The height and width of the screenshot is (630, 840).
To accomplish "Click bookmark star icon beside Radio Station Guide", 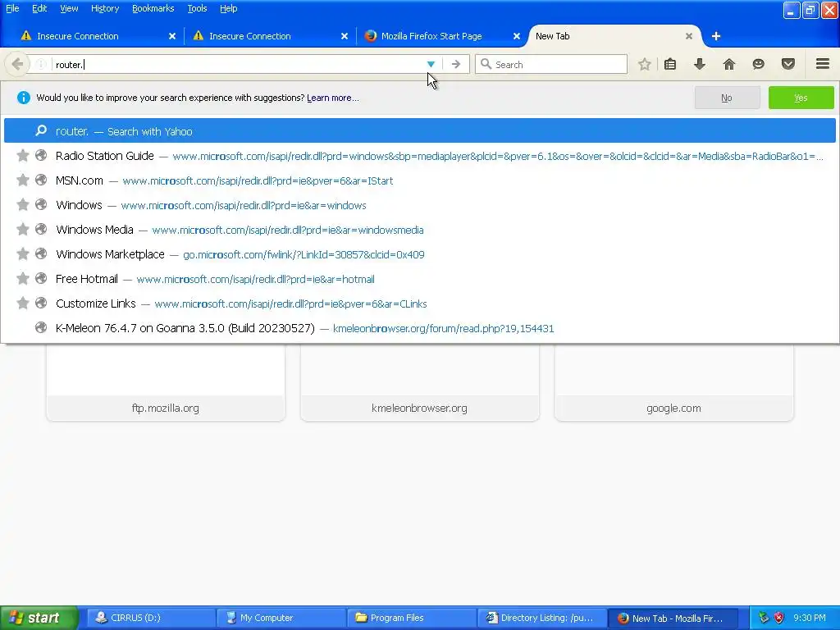I will (x=22, y=155).
